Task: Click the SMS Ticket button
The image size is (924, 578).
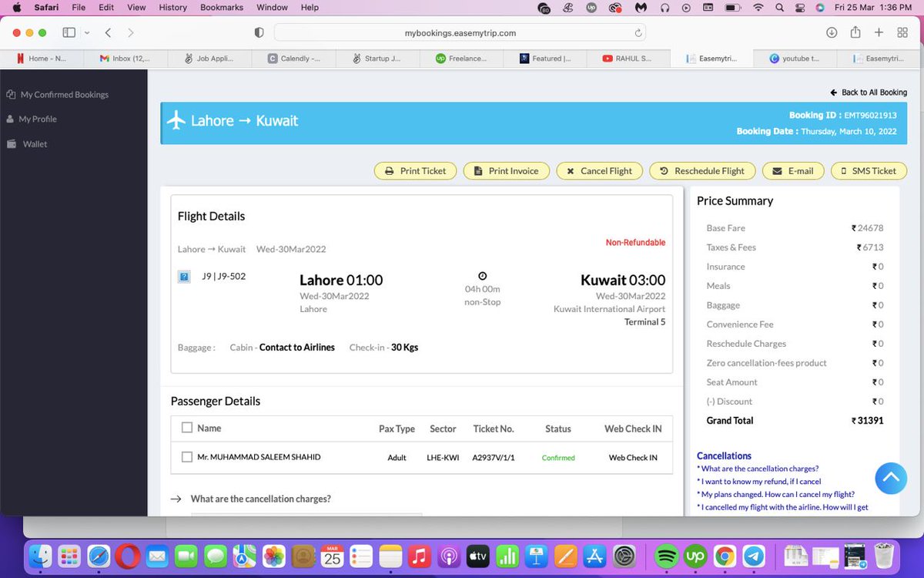Action: [869, 171]
